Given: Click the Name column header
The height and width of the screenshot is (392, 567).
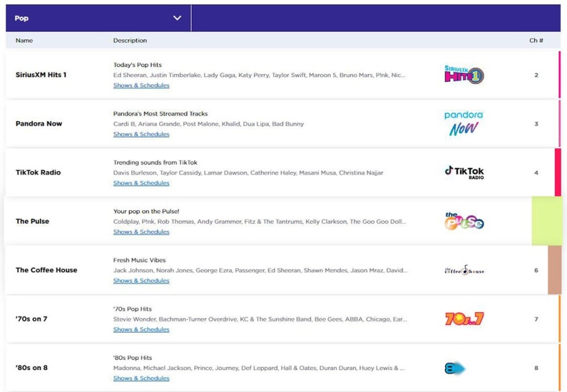Looking at the screenshot, I should click(24, 41).
